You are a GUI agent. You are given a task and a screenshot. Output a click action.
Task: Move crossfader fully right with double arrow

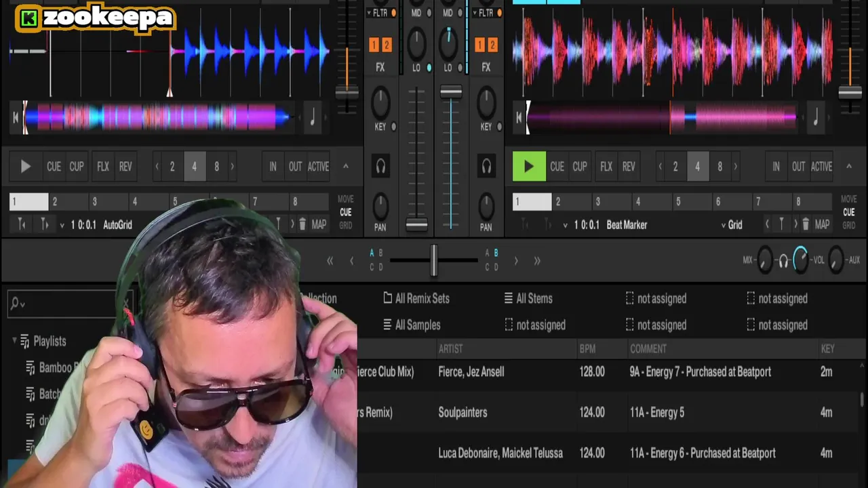tap(537, 260)
